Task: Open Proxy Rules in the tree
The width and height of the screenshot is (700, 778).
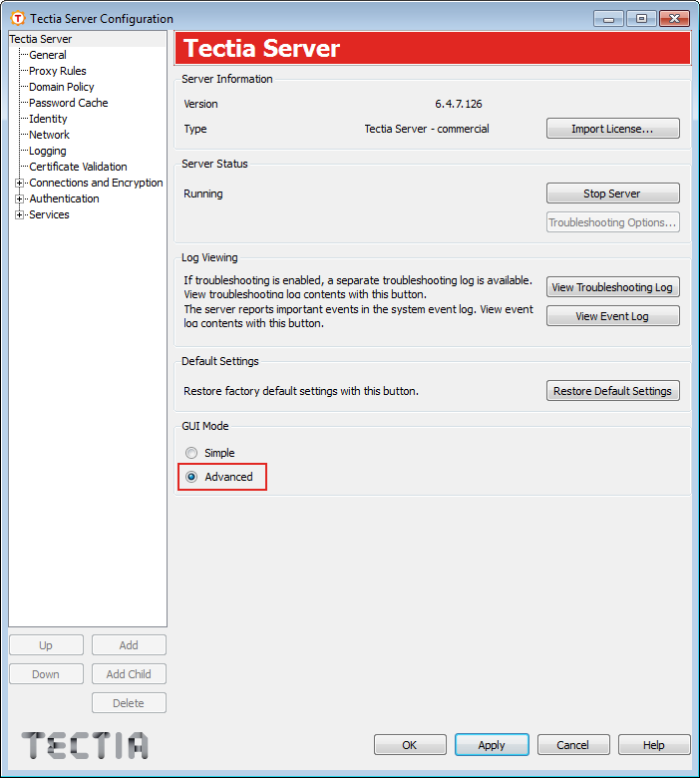Action: click(x=58, y=71)
